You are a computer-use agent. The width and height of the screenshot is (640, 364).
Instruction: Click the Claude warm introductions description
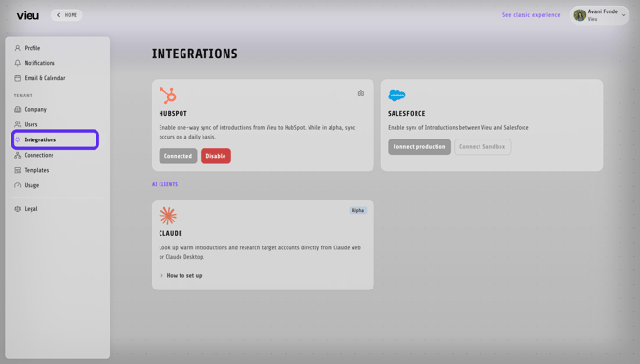coord(260,252)
